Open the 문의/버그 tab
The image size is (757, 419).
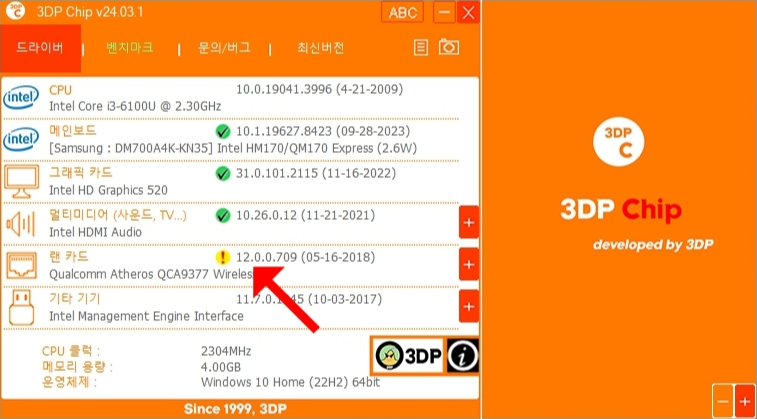point(224,48)
